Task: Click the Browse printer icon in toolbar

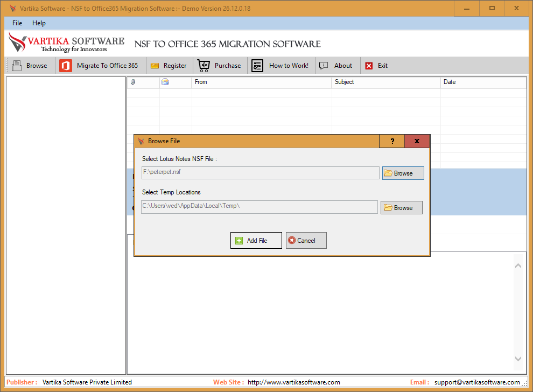Action: [17, 66]
